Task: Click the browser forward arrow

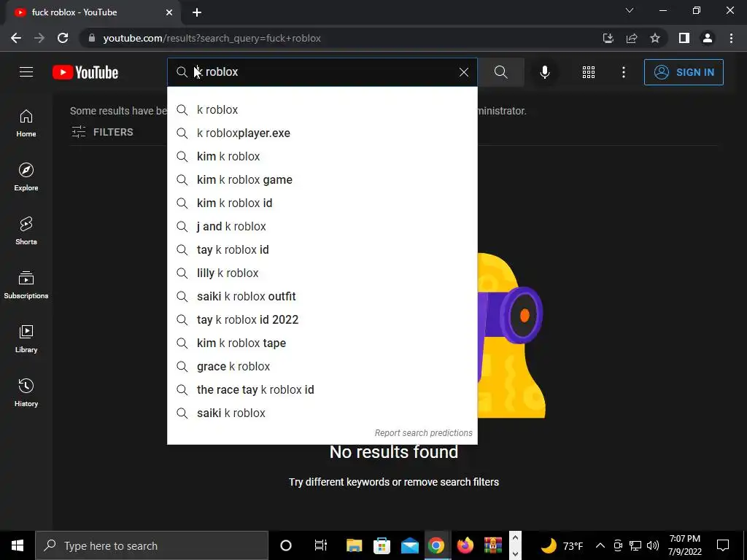Action: tap(39, 38)
